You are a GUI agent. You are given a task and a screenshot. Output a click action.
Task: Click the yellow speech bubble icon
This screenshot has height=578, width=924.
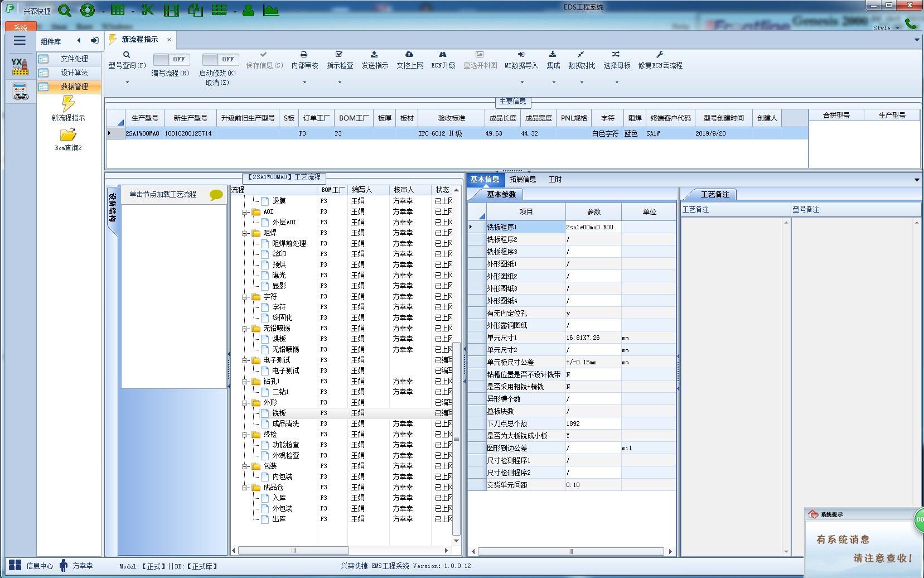pyautogui.click(x=216, y=195)
